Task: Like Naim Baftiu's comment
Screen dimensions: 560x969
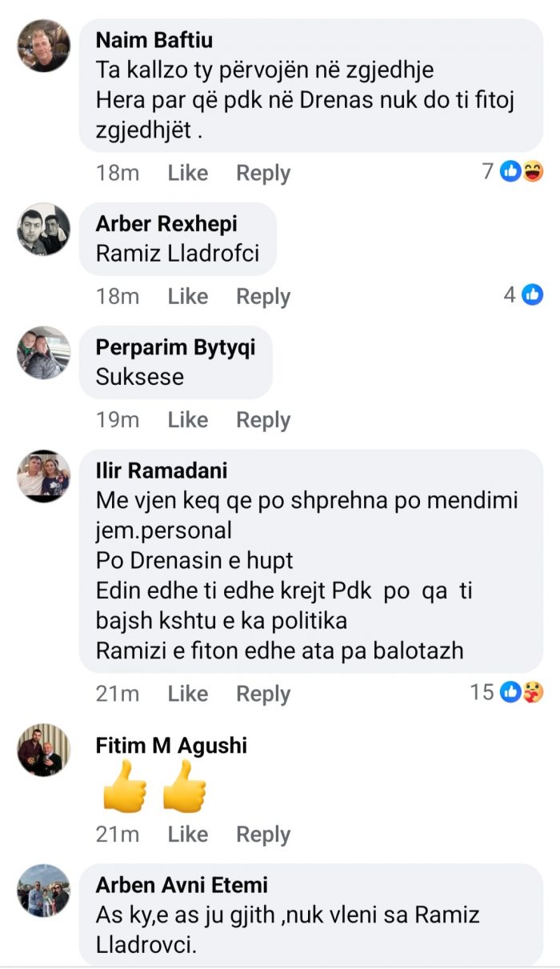Action: [x=187, y=173]
